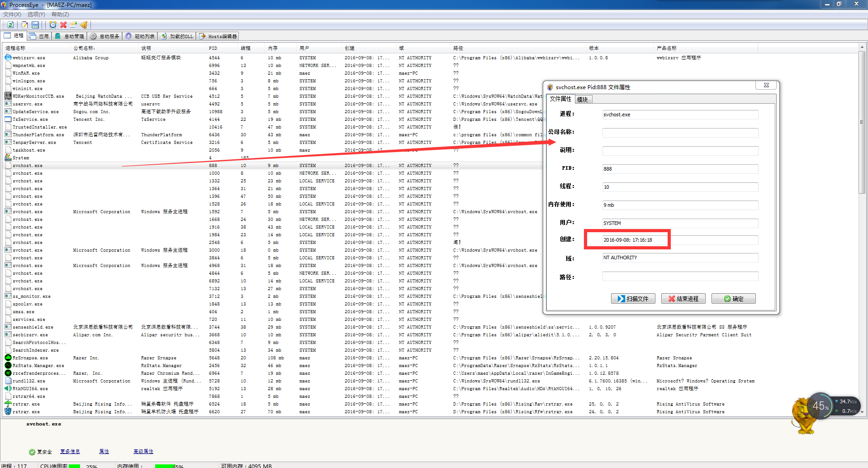868x468 pixels.
Task: Open the 模块 tab in properties dialog
Action: (x=582, y=100)
